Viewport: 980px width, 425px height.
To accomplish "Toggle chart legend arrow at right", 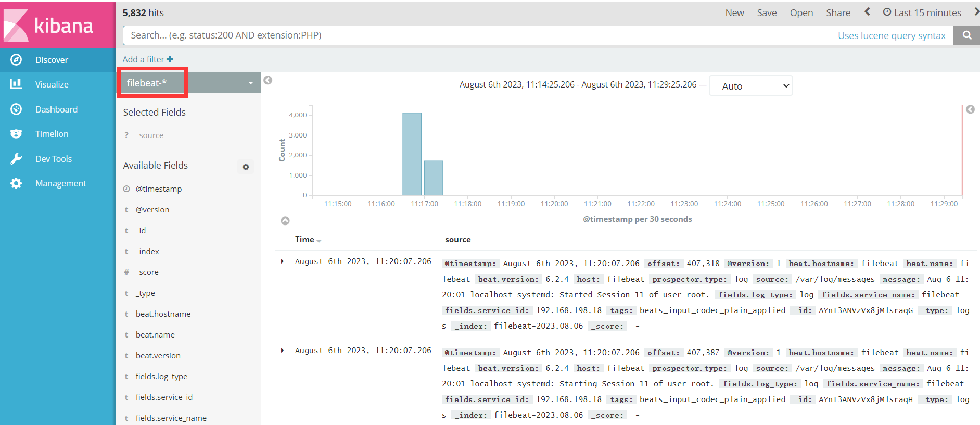I will tap(970, 109).
